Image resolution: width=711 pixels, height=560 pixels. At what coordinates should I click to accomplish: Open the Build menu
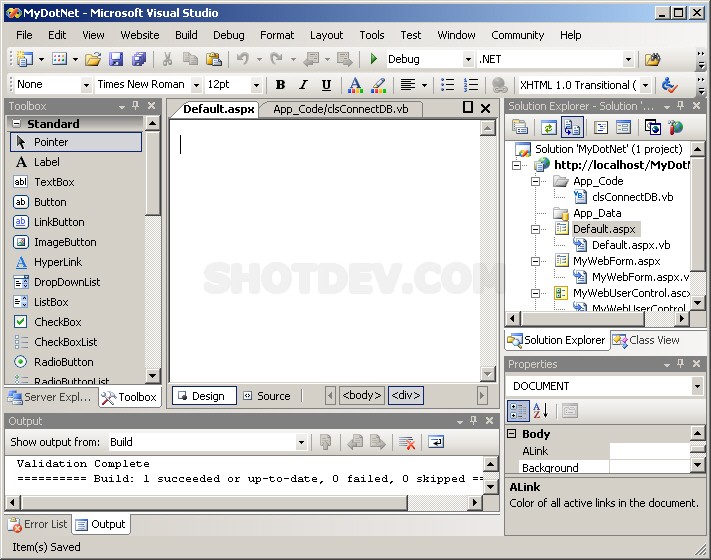pos(186,35)
